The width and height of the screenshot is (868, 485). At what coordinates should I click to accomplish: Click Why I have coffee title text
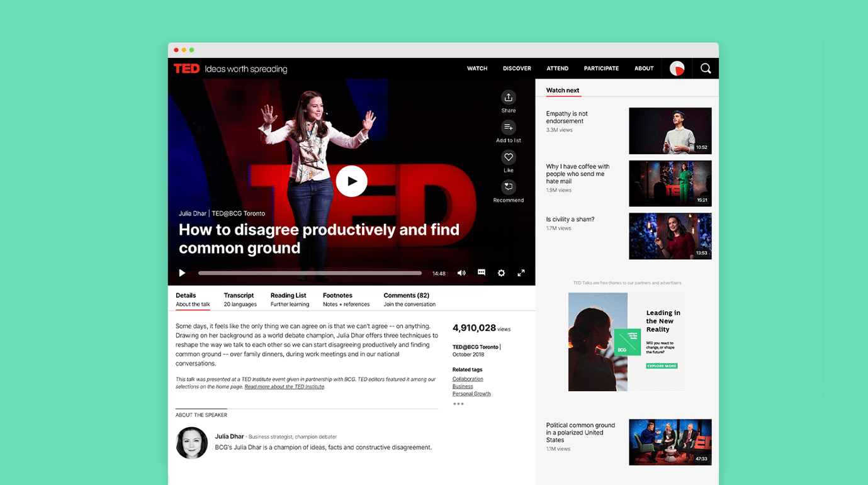pos(578,174)
